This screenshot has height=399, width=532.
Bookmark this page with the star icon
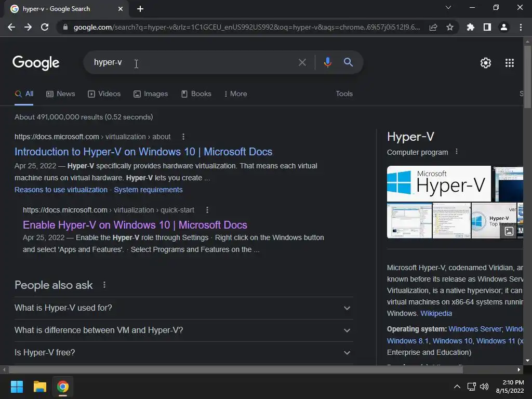pyautogui.click(x=450, y=27)
